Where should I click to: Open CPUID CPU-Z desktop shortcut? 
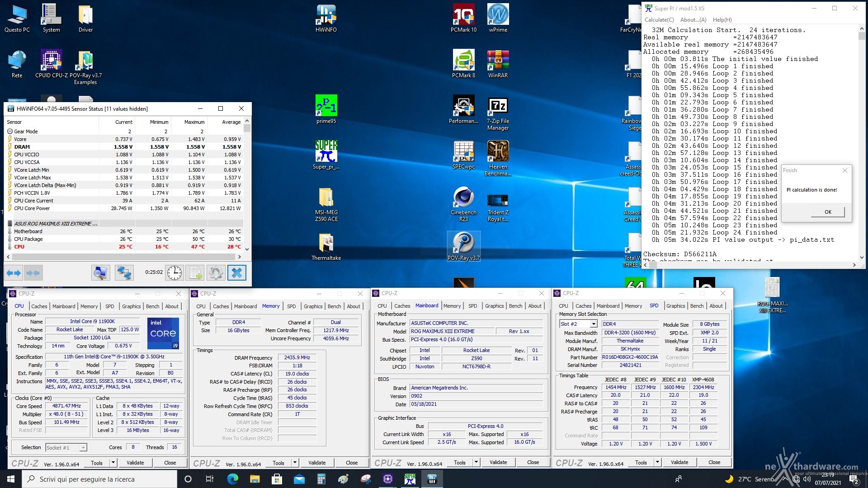pyautogui.click(x=51, y=64)
